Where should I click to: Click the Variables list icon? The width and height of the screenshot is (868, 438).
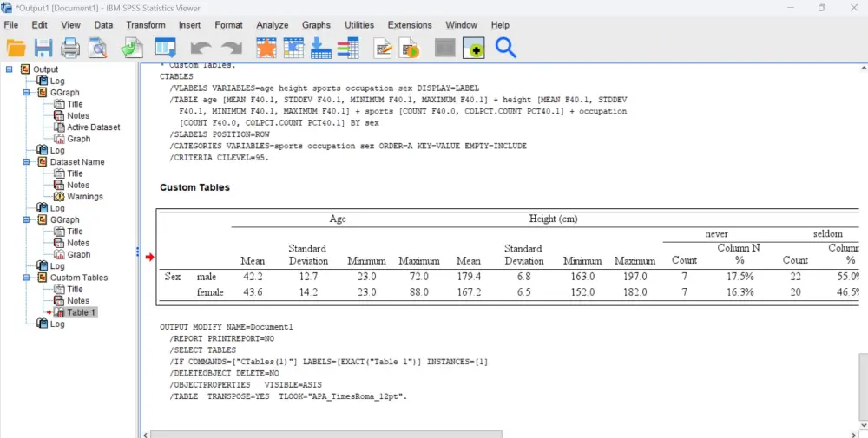pos(348,48)
